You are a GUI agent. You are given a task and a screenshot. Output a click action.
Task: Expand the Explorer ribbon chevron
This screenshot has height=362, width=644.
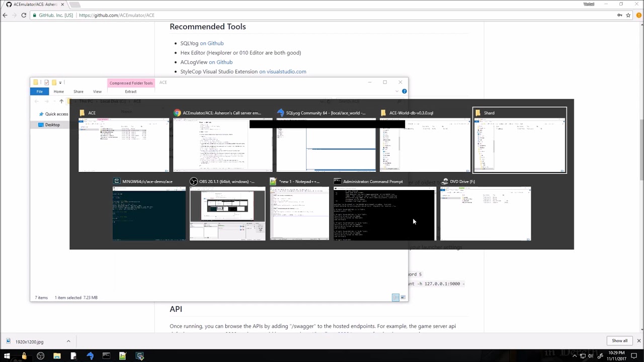(397, 92)
